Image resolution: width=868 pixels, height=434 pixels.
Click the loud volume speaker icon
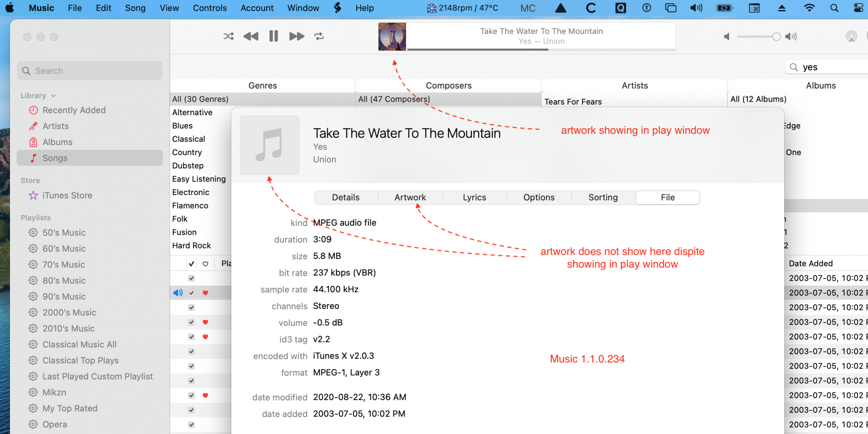click(x=791, y=37)
